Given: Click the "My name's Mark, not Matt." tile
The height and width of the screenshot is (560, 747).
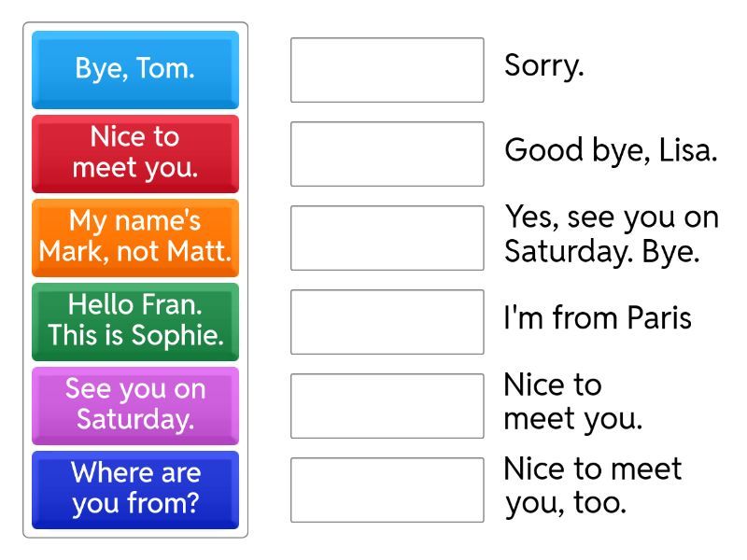Looking at the screenshot, I should [x=135, y=237].
